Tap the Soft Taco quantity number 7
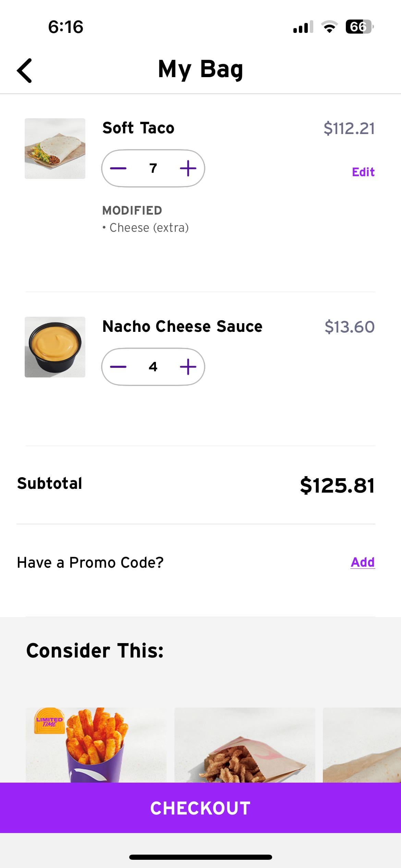The height and width of the screenshot is (868, 401). [153, 168]
